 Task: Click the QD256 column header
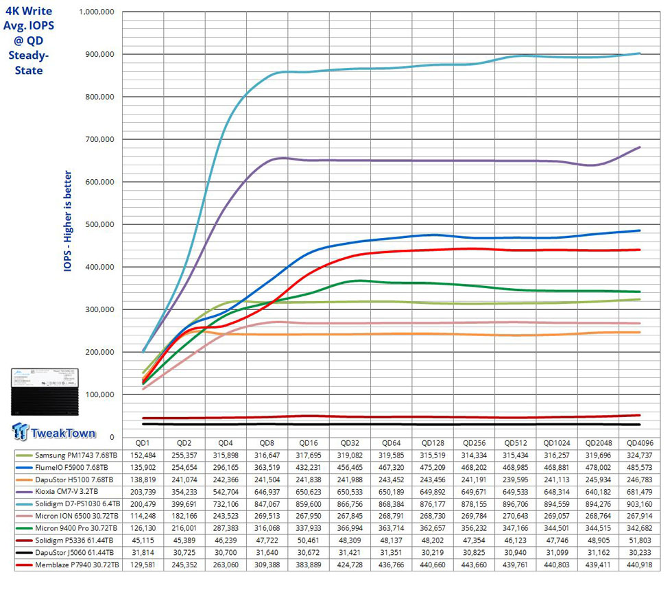coord(474,443)
